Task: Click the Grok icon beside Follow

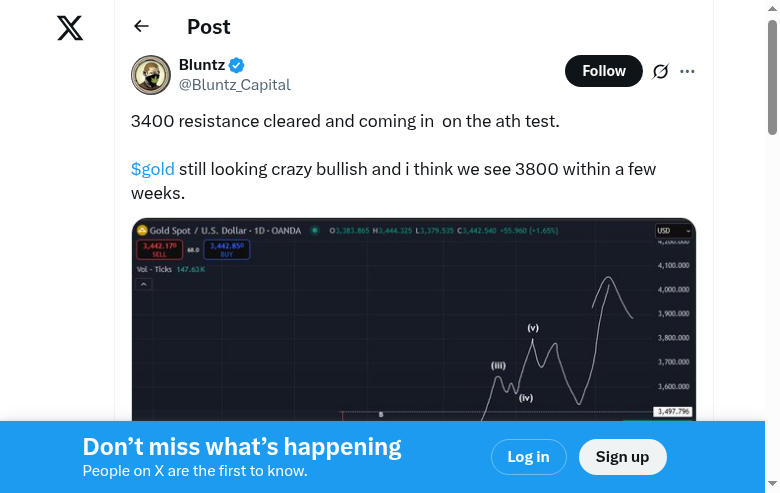Action: (660, 71)
